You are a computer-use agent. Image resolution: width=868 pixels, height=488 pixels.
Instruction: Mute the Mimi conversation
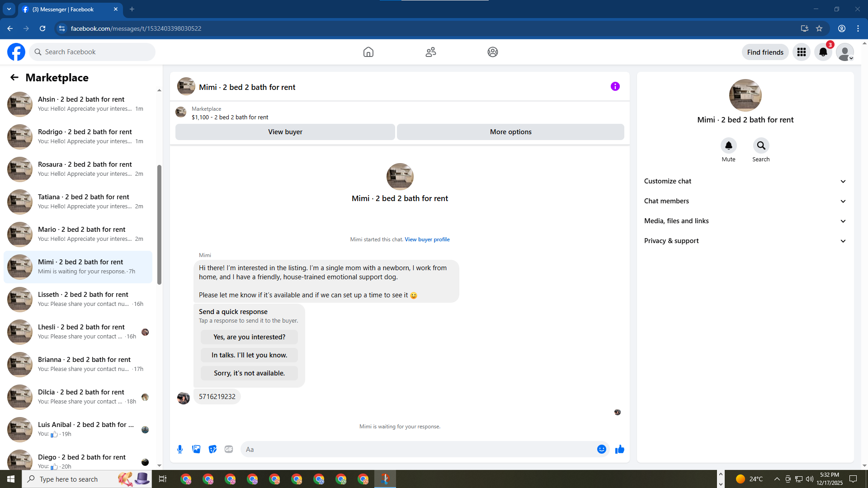pos(728,146)
